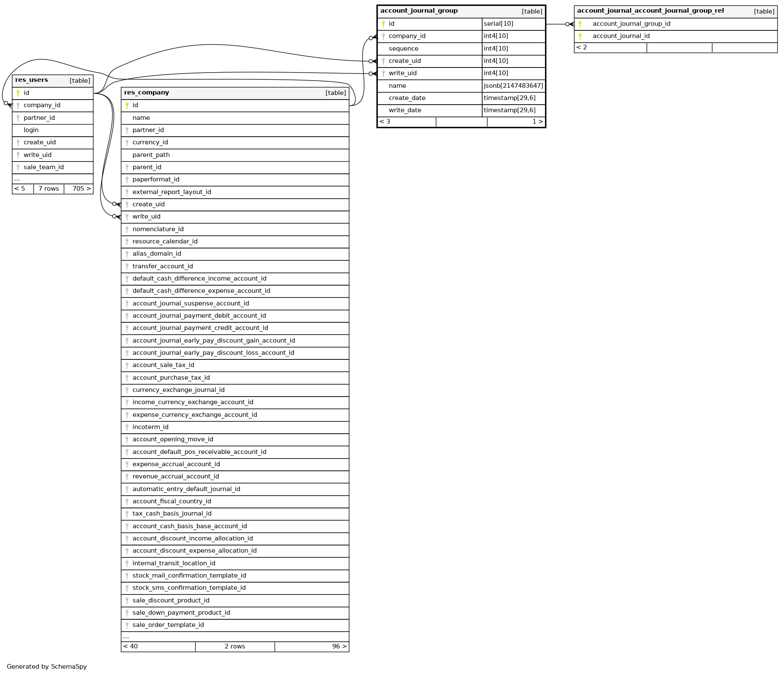The image size is (784, 675).
Task: Click the '705 >' children count in res_users
Action: tap(81, 189)
